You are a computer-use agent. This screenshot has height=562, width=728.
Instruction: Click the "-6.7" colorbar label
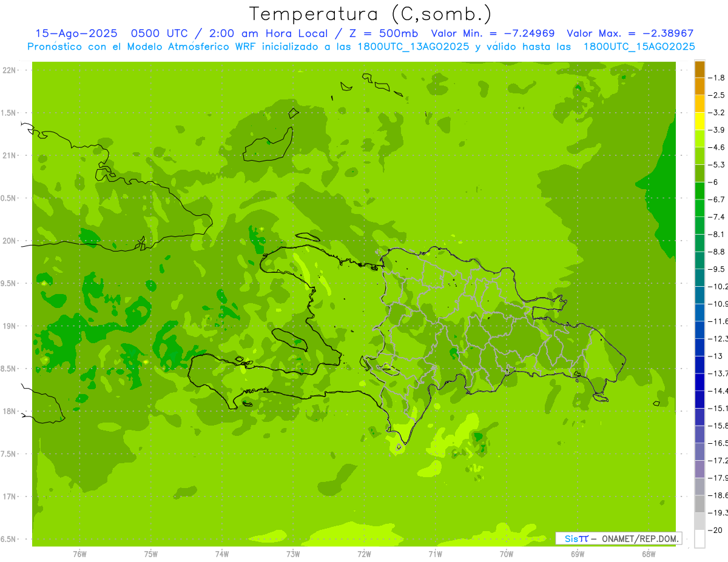coord(718,199)
